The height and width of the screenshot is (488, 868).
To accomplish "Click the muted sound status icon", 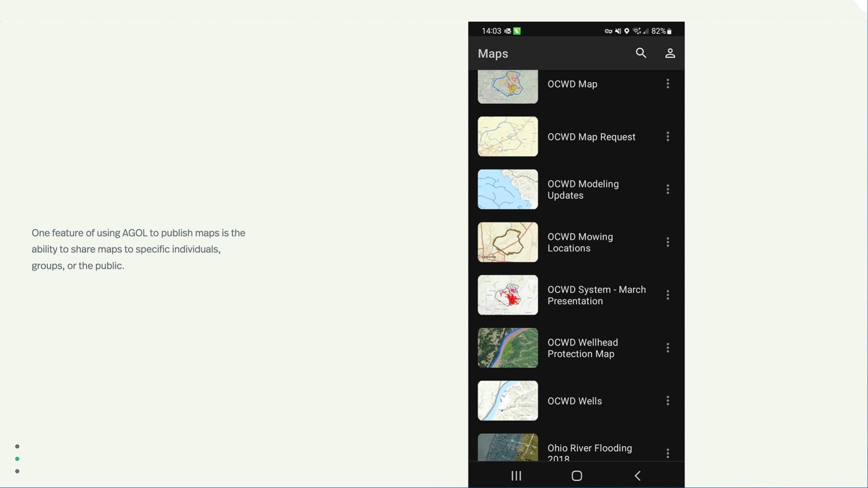I will coord(618,31).
